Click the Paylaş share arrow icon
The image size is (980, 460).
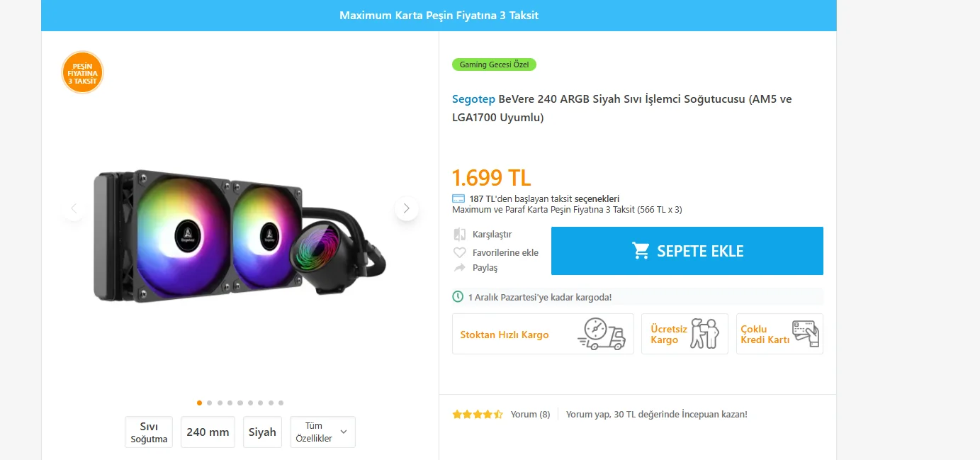pos(459,268)
